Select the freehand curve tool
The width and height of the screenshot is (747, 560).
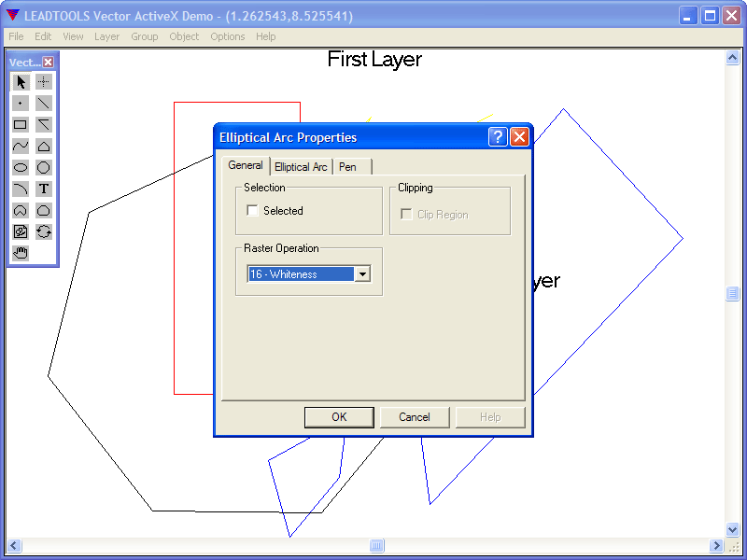click(x=21, y=147)
